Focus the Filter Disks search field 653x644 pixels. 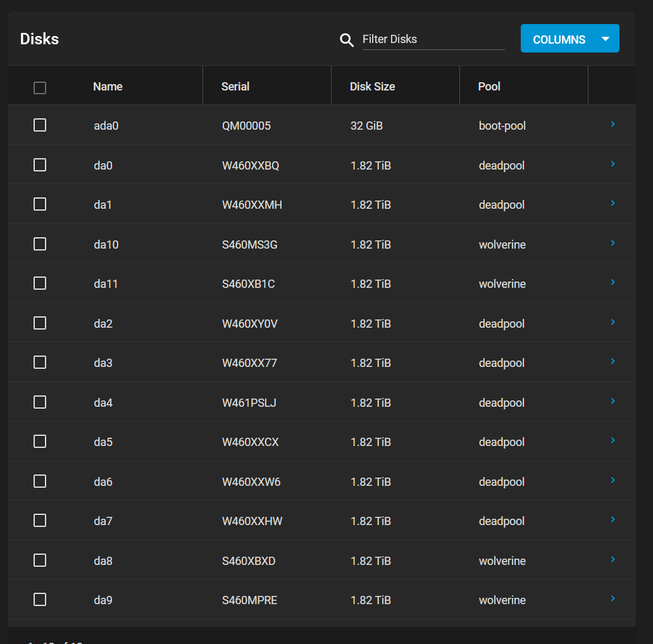(x=433, y=39)
